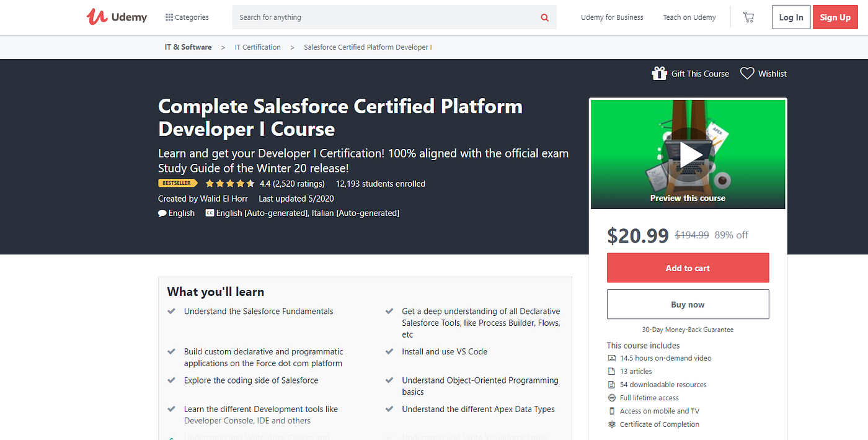The width and height of the screenshot is (868, 440).
Task: Click the Certificate of Completion icon
Action: point(612,424)
